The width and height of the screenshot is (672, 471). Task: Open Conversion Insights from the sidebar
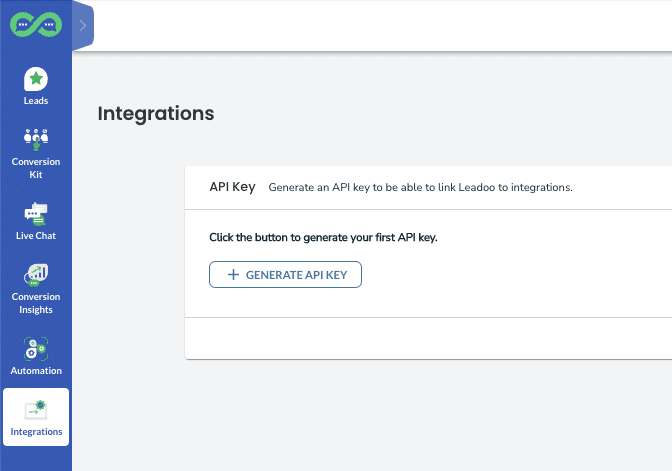(x=36, y=289)
